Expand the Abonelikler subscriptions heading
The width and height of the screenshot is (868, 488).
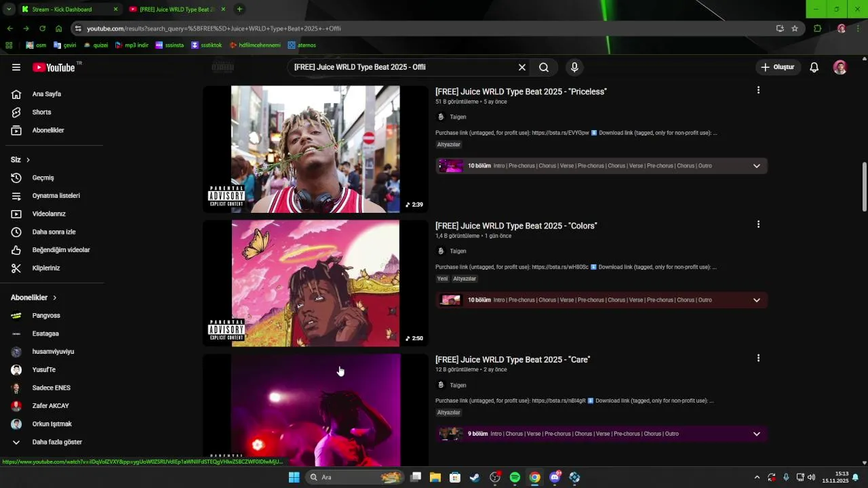(34, 298)
